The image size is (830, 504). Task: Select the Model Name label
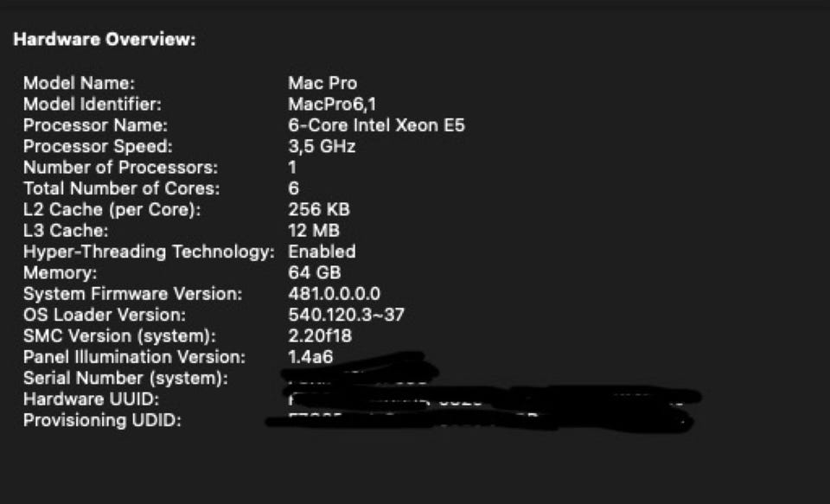coord(80,84)
